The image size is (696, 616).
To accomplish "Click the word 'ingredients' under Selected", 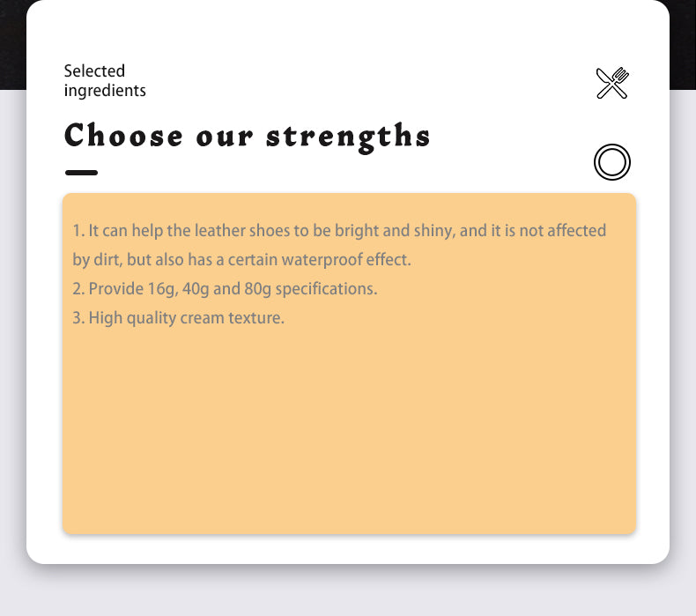I will [105, 91].
